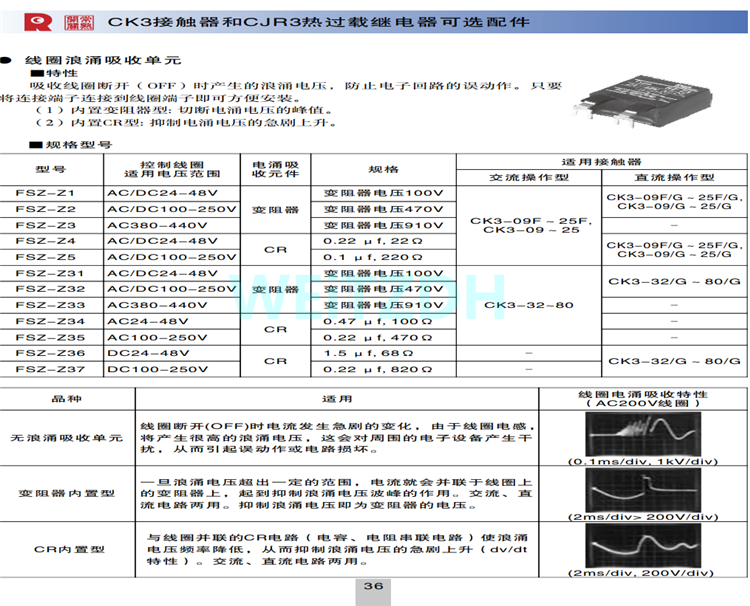The image size is (750, 606).
Task: Click the spec 0.22 μf, 470Ω
Action: point(378,337)
